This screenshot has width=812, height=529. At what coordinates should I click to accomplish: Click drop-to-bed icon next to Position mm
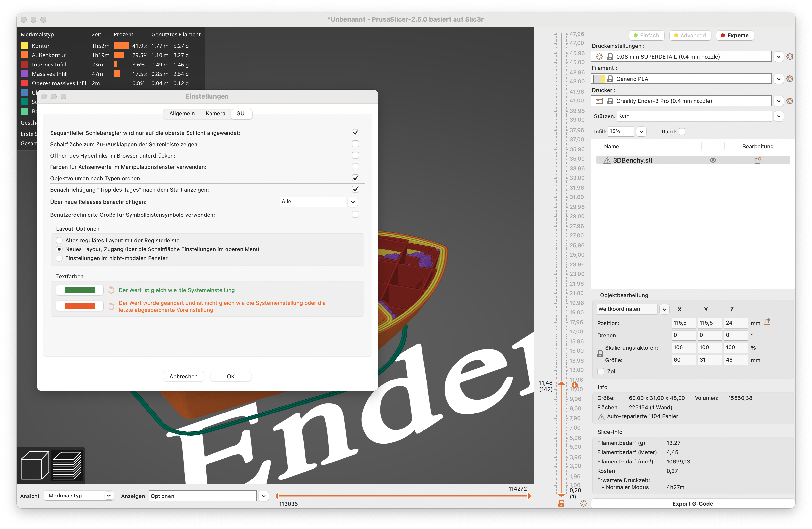tap(767, 322)
